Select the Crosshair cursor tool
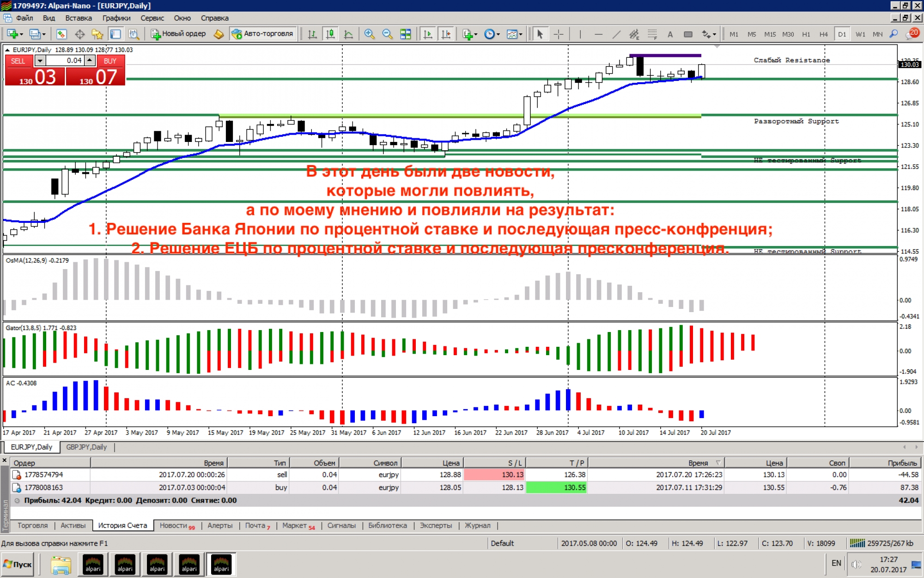The width and height of the screenshot is (924, 578). 559,34
